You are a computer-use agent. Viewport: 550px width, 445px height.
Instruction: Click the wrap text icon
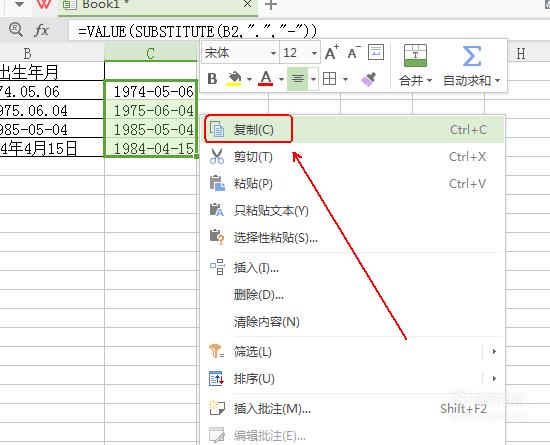point(376,52)
